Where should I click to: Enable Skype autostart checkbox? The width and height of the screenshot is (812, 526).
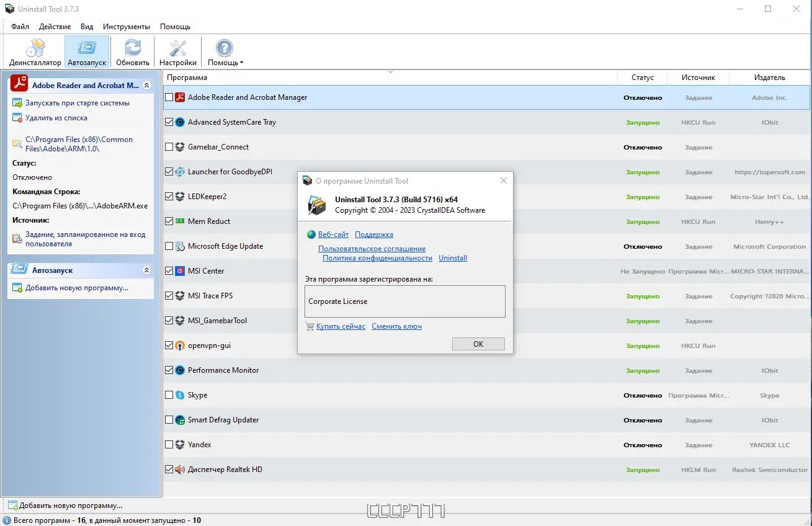[169, 395]
